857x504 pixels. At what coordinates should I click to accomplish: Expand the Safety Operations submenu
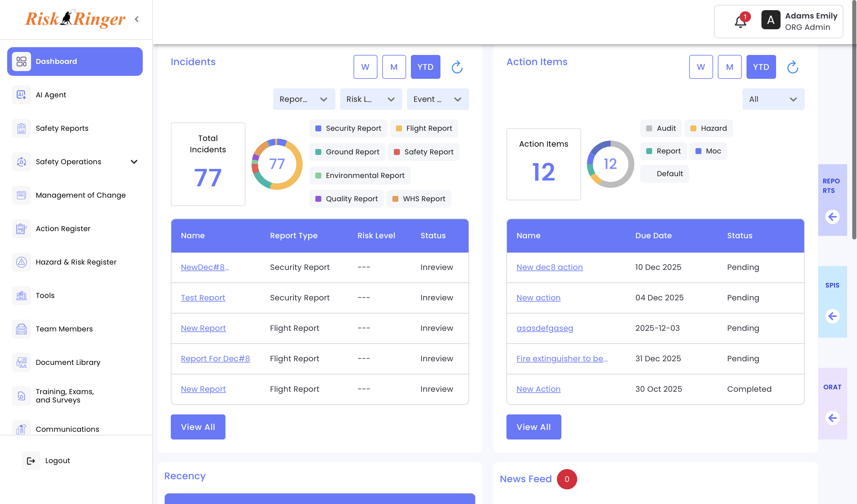coord(134,162)
